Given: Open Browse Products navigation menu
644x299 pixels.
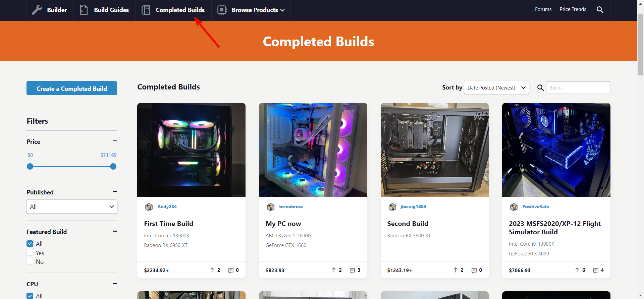Looking at the screenshot, I should tap(251, 10).
